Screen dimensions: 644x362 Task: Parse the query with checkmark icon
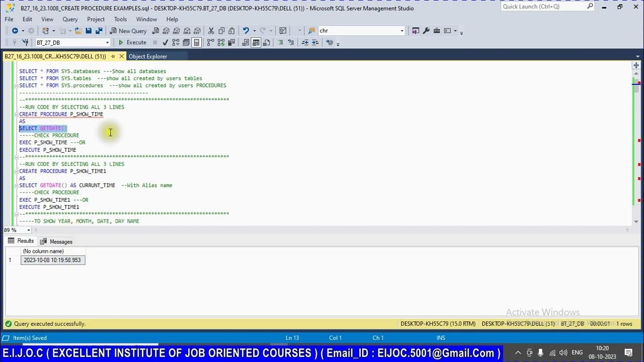[x=165, y=43]
